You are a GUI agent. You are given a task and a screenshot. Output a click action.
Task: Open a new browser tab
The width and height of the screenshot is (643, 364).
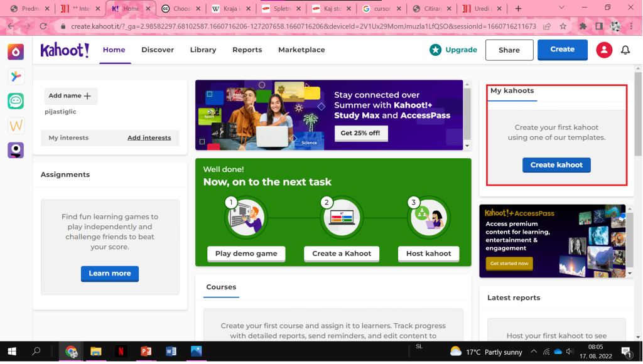518,9
